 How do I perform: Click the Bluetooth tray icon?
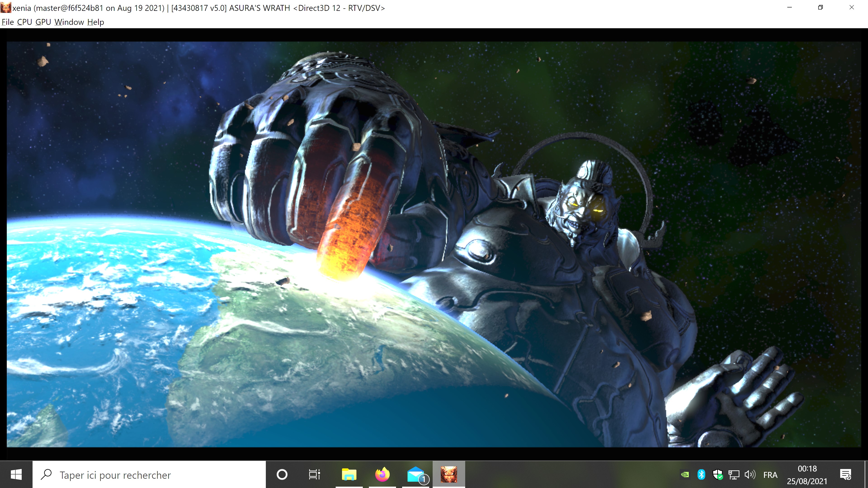701,475
